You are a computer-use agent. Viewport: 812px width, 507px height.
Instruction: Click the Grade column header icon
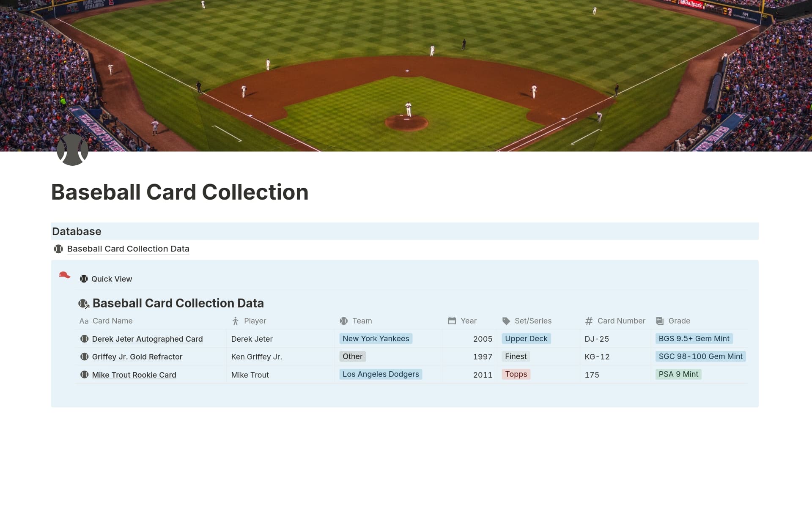tap(660, 321)
